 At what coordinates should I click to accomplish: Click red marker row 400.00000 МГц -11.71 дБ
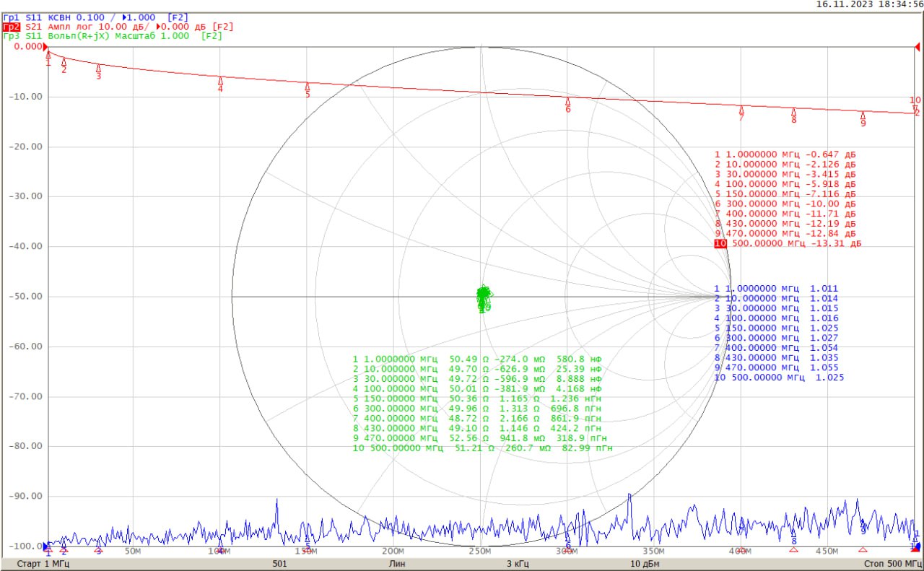(785, 214)
